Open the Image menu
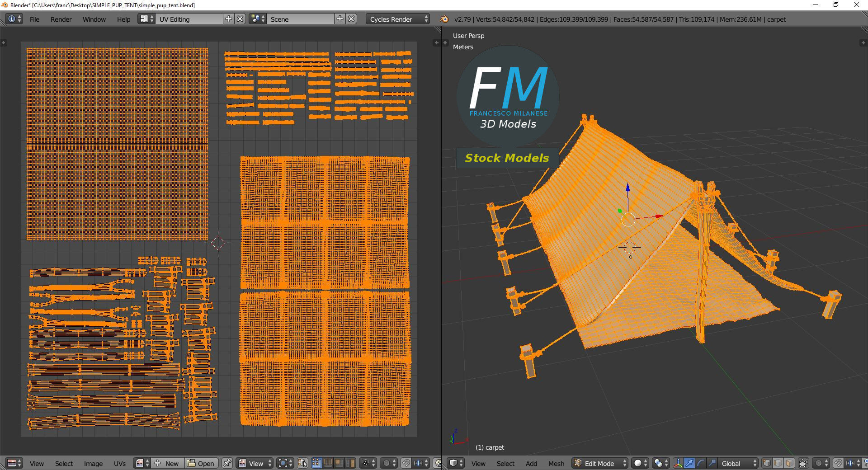 click(x=93, y=464)
